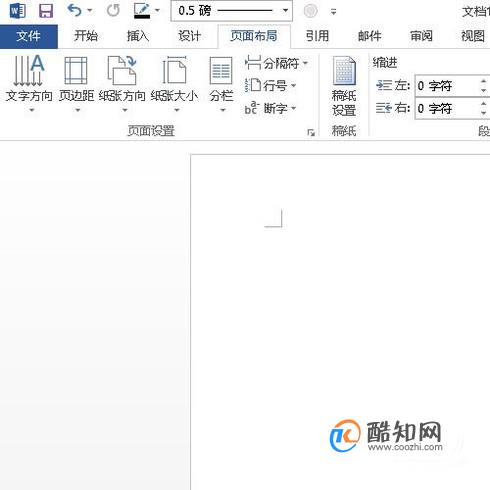Open the 行号 line numbers dropdown
The image size is (490, 490).
[271, 86]
